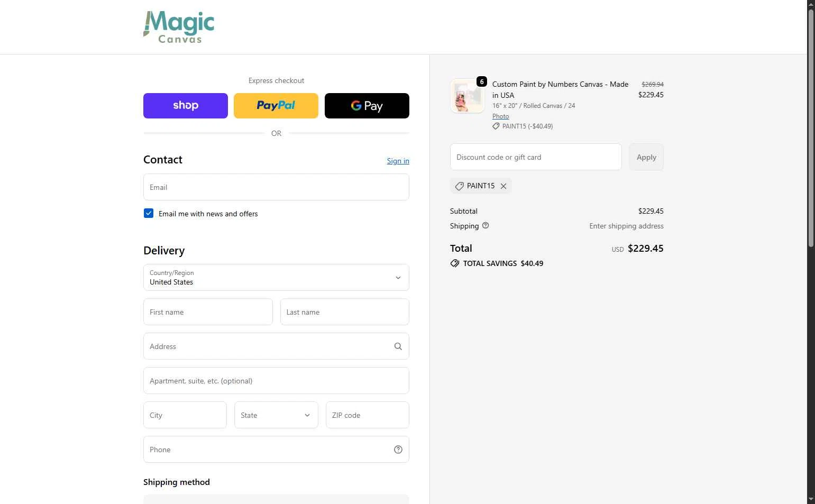Click the quantity badge showing 6
This screenshot has width=815, height=504.
pyautogui.click(x=482, y=81)
